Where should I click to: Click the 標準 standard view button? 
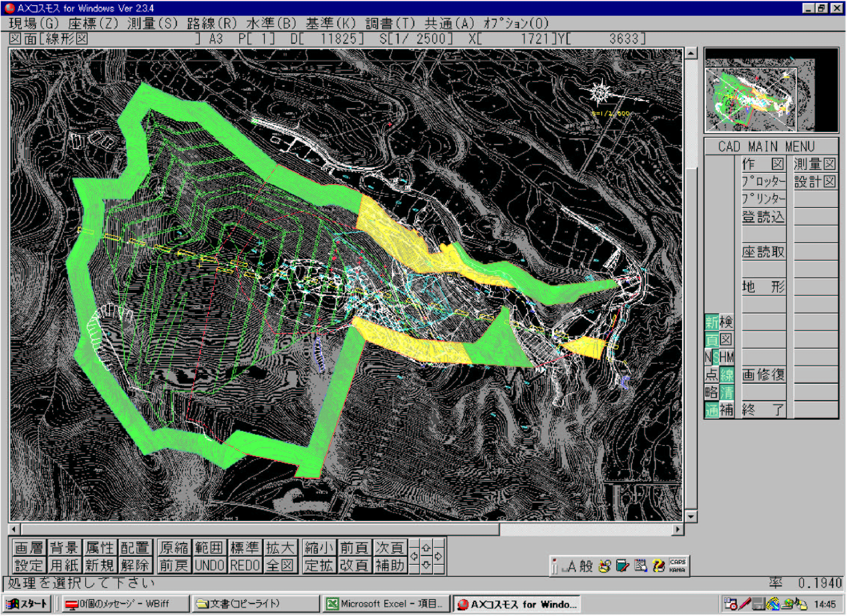245,548
